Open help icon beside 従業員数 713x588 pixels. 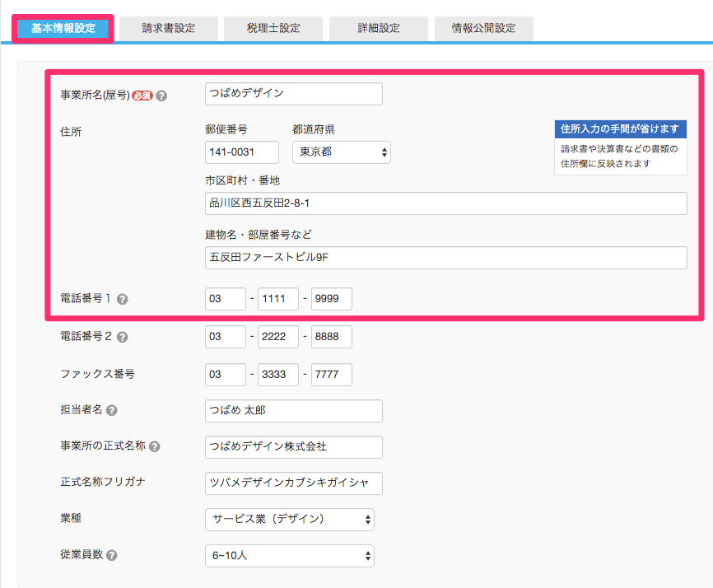coord(111,555)
